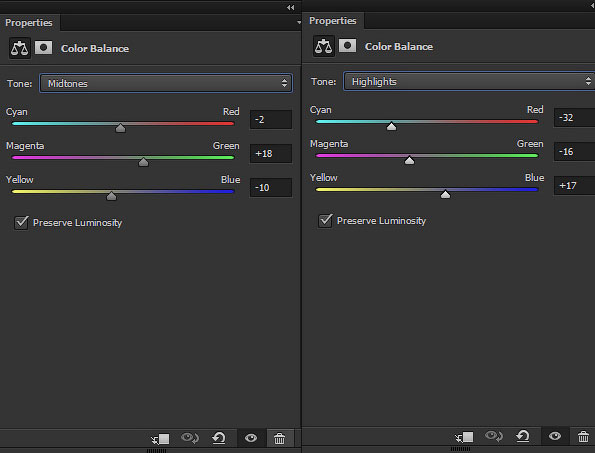Reset adjustment defaults in right panel
Image resolution: width=595 pixels, height=453 pixels.
[x=523, y=436]
